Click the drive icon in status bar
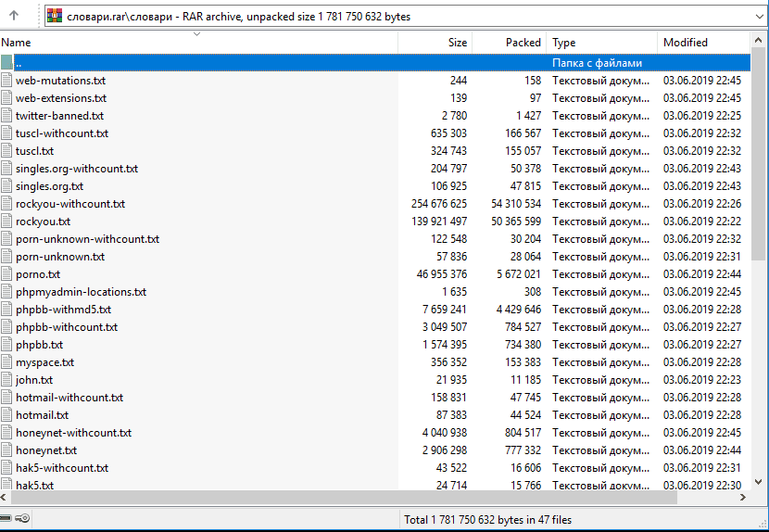 click(6, 519)
